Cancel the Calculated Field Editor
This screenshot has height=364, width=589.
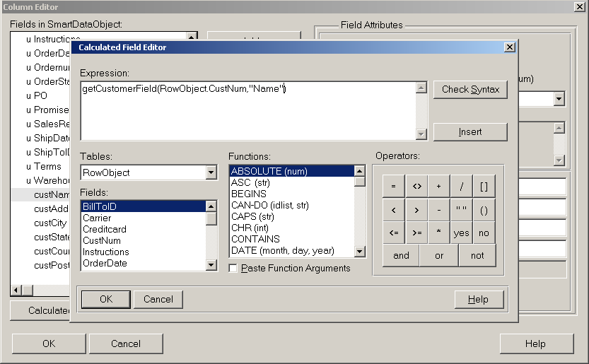158,300
